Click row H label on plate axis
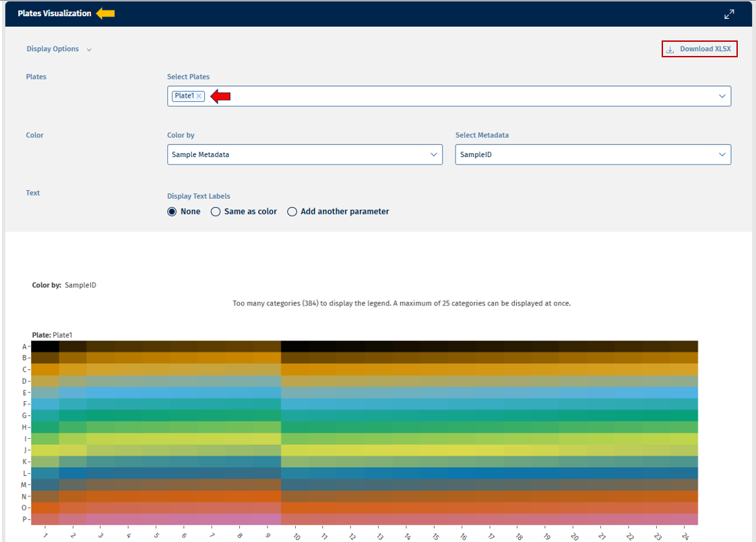The height and width of the screenshot is (542, 756). click(24, 427)
